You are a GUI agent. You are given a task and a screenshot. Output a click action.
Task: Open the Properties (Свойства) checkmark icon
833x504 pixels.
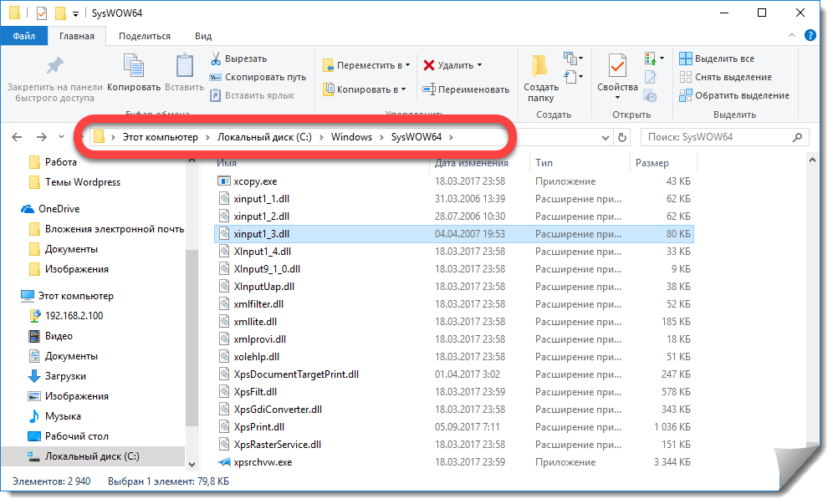click(x=618, y=66)
